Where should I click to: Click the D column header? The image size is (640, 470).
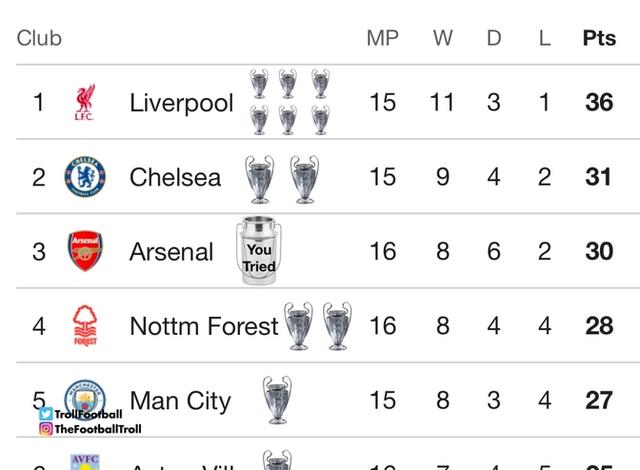(494, 38)
